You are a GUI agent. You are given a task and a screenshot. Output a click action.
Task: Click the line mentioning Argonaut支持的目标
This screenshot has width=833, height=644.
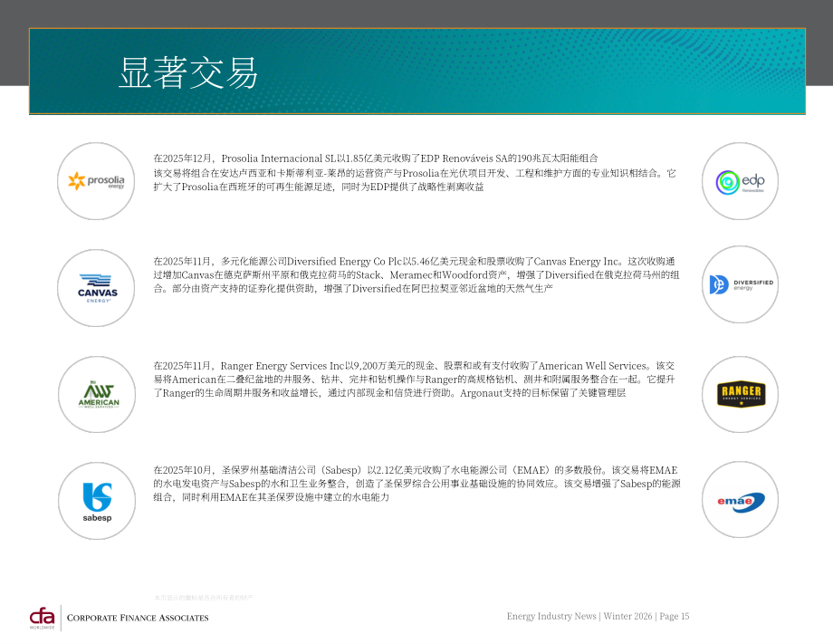tap(389, 393)
